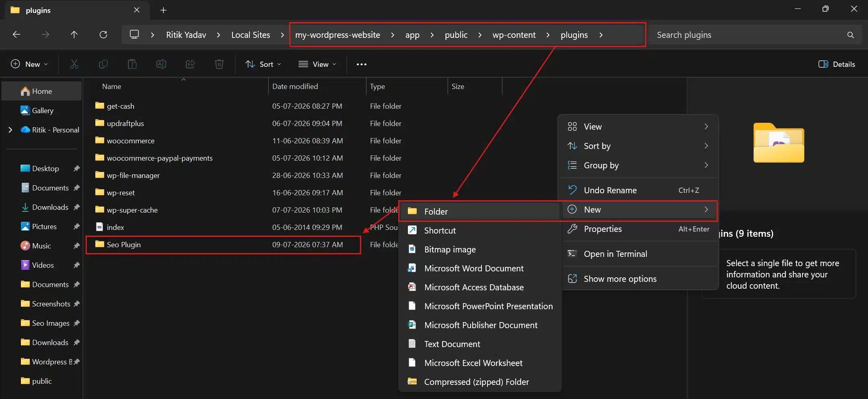Select Microsoft Excel Worksheet entry
Image resolution: width=868 pixels, height=399 pixels.
tap(480, 363)
